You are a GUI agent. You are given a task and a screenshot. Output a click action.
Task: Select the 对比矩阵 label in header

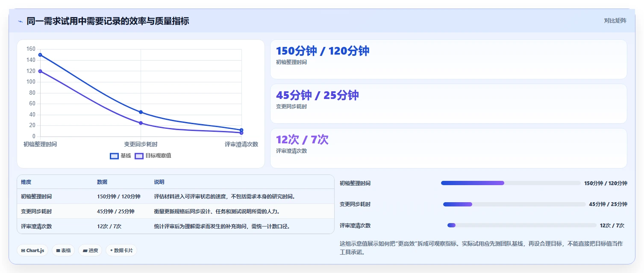click(615, 20)
